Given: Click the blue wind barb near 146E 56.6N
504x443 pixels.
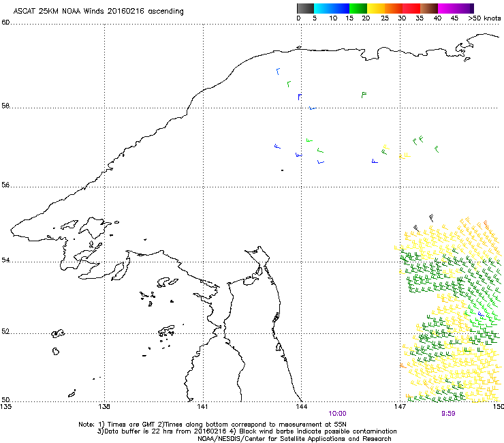Looking at the screenshot, I should (x=375, y=161).
